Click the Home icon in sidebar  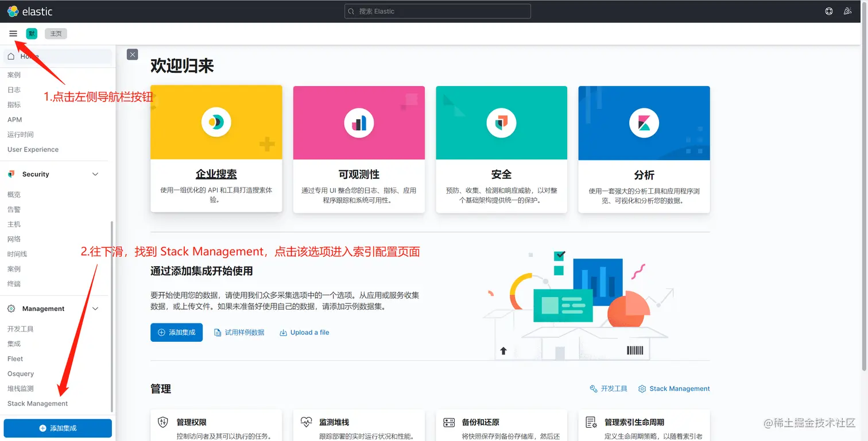click(11, 56)
